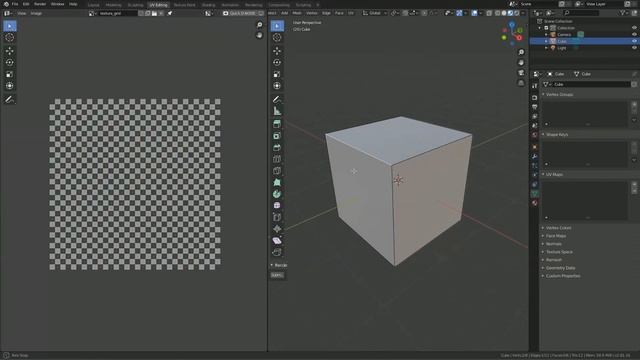Click the Z axis on navigation gizmo
This screenshot has width=640, height=360.
click(512, 25)
